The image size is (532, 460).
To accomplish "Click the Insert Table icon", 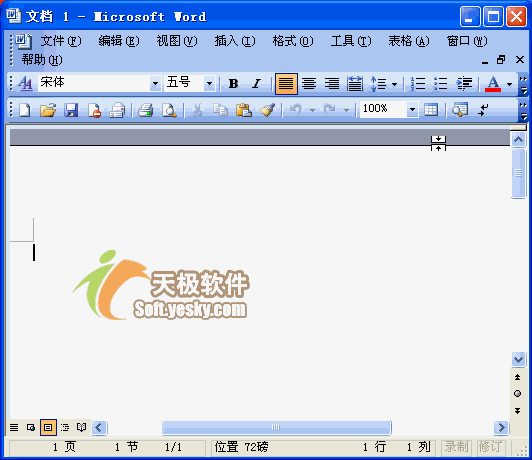I will [431, 110].
